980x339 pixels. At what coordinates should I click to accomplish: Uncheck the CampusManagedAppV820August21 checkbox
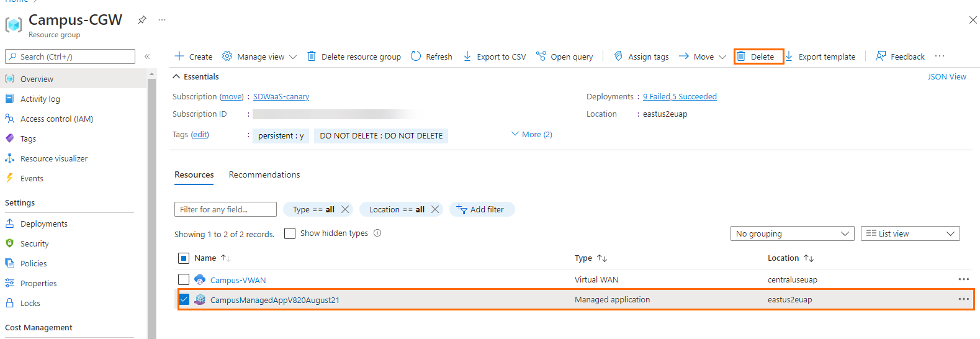(x=184, y=299)
